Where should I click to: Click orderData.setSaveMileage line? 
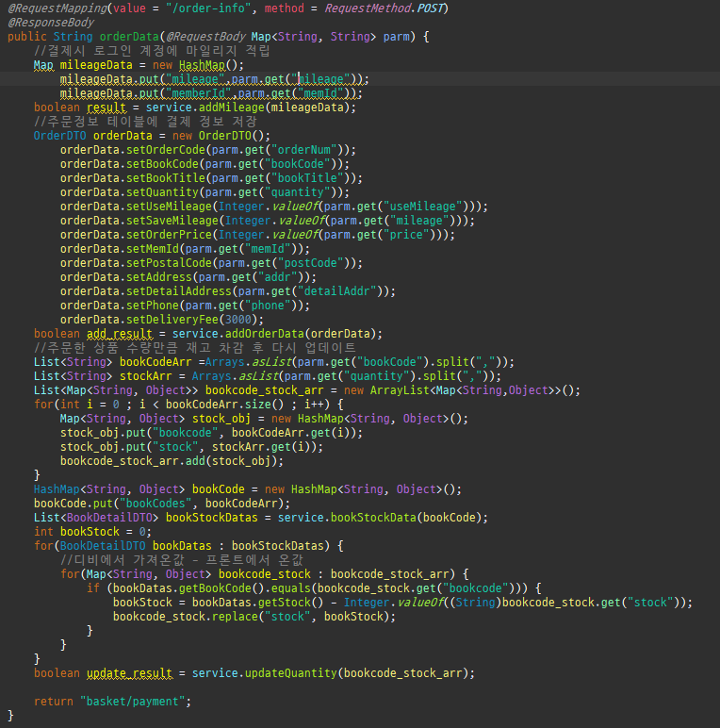coord(268,221)
